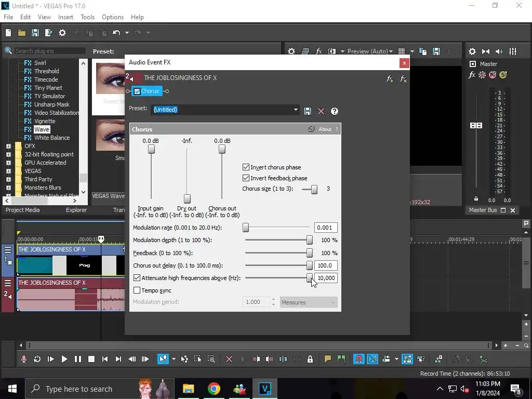Click the plug-in chain add FX icon
The width and height of the screenshot is (532, 399).
coord(390,79)
